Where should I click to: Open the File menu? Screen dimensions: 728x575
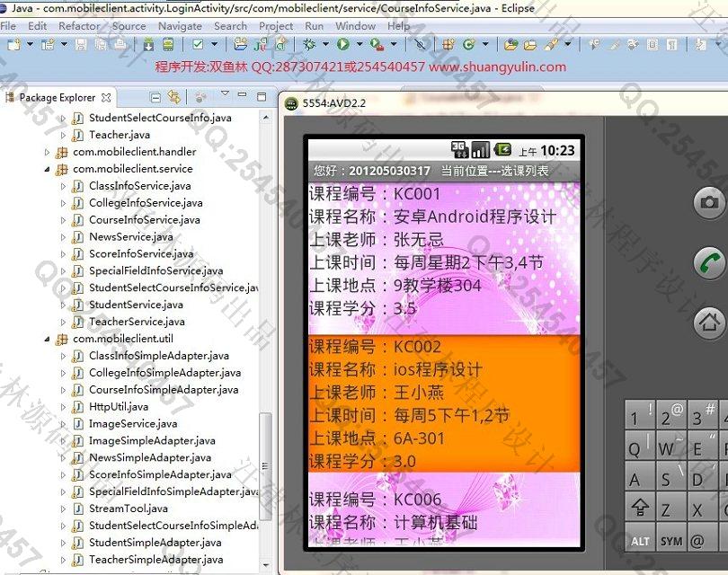click(x=8, y=26)
